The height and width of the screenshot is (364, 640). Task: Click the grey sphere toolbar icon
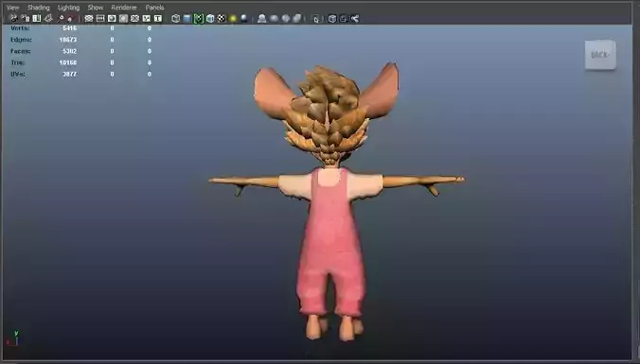tap(286, 18)
